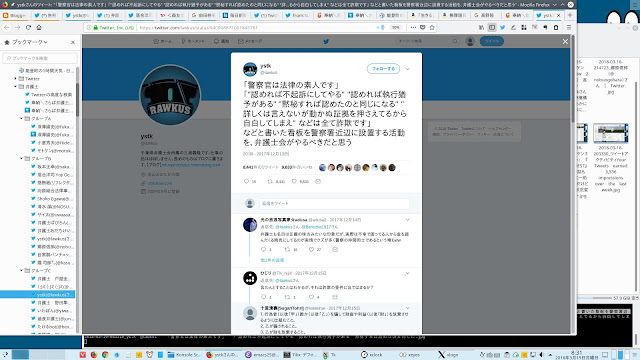Show replies link under first reply
This screenshot has height=360, width=640.
click(x=272, y=260)
